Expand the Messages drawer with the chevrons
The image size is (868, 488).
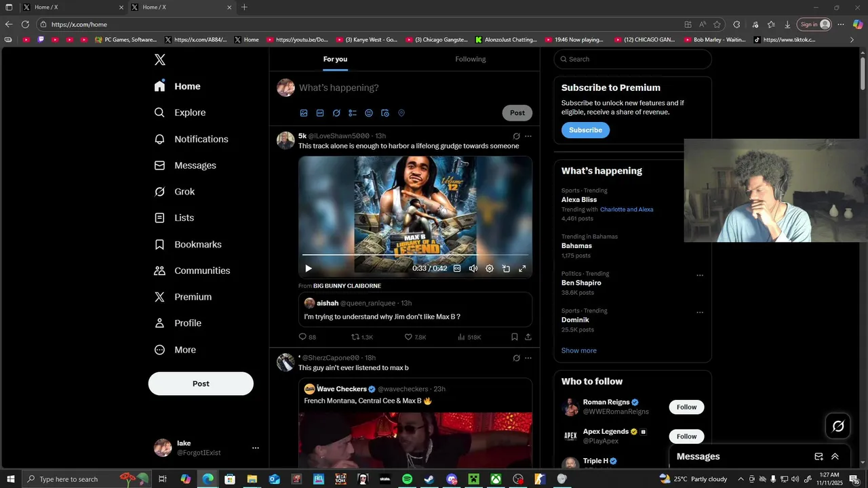835,457
